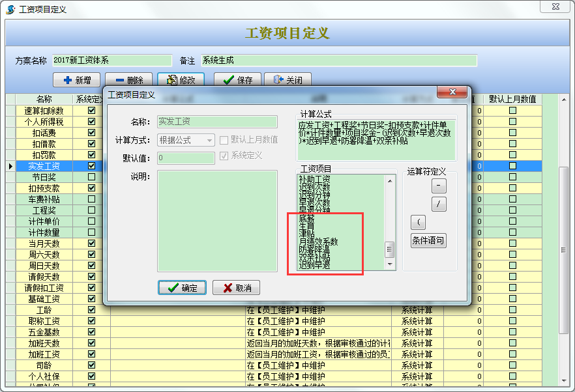Click the 保存 (save) button
Image resolution: width=575 pixels, height=392 pixels.
point(237,80)
